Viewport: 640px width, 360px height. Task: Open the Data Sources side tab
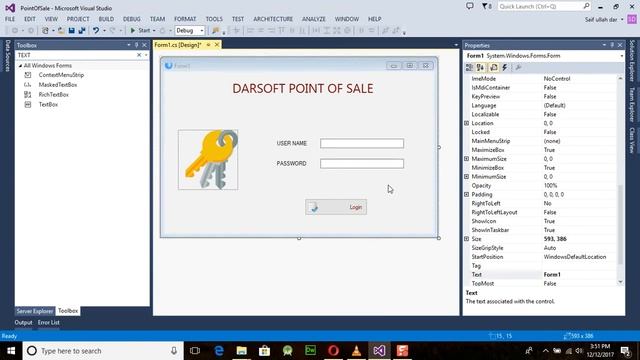(7, 56)
